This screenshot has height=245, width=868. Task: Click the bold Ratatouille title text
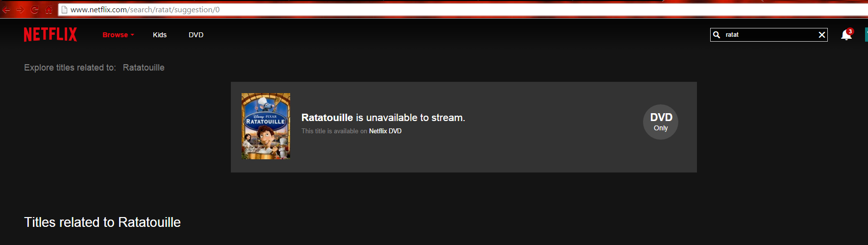point(327,118)
